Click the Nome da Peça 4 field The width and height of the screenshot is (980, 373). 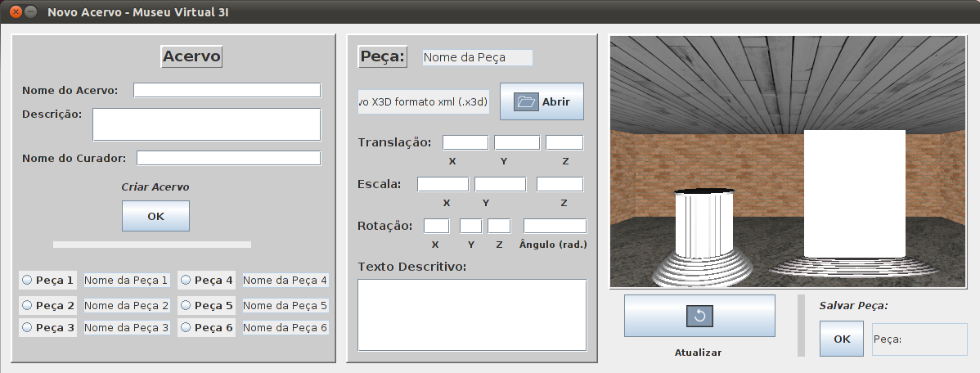(285, 281)
